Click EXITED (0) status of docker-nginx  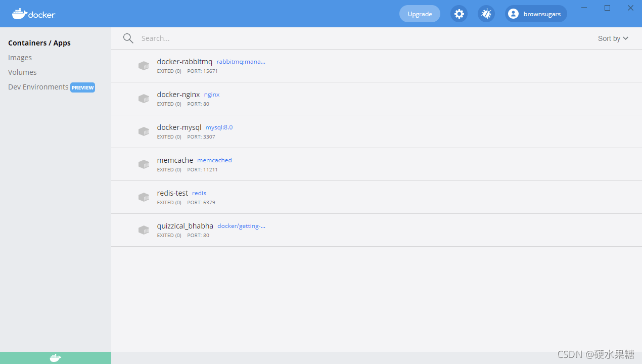[169, 104]
